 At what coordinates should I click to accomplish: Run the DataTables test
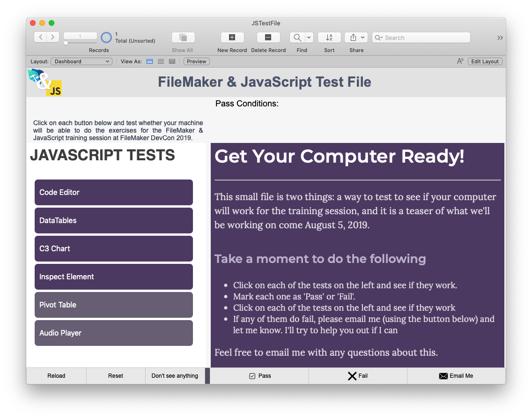pos(114,220)
